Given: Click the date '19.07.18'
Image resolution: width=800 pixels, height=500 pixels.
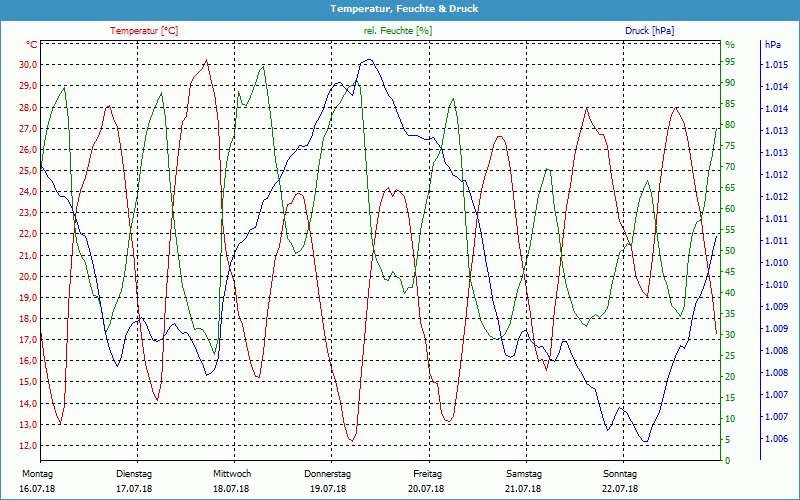Looking at the screenshot, I should (328, 489).
